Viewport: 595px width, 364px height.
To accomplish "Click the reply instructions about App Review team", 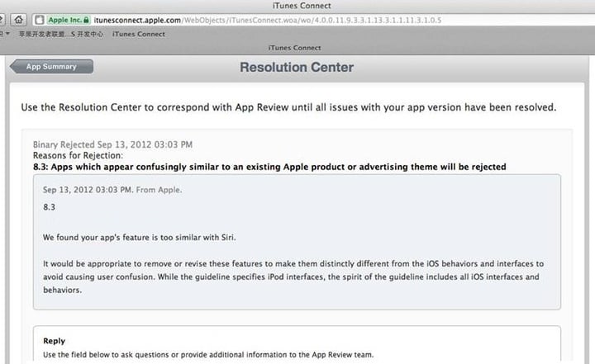I will pos(208,355).
